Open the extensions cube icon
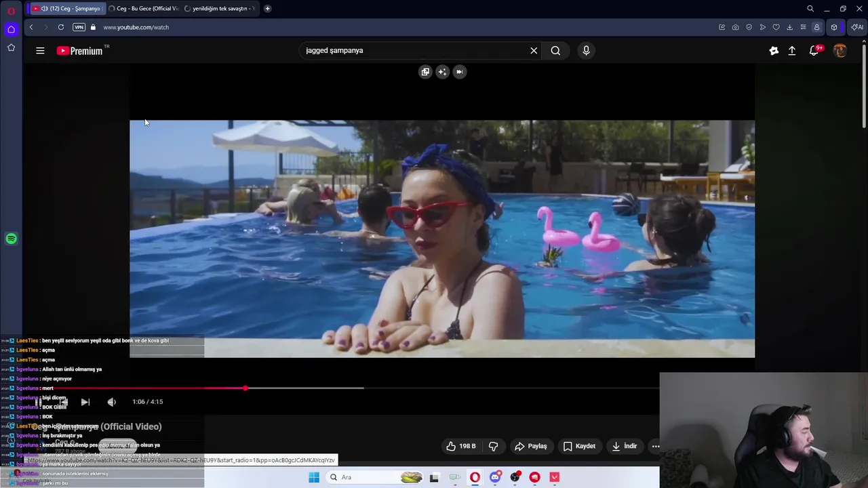 tap(834, 27)
